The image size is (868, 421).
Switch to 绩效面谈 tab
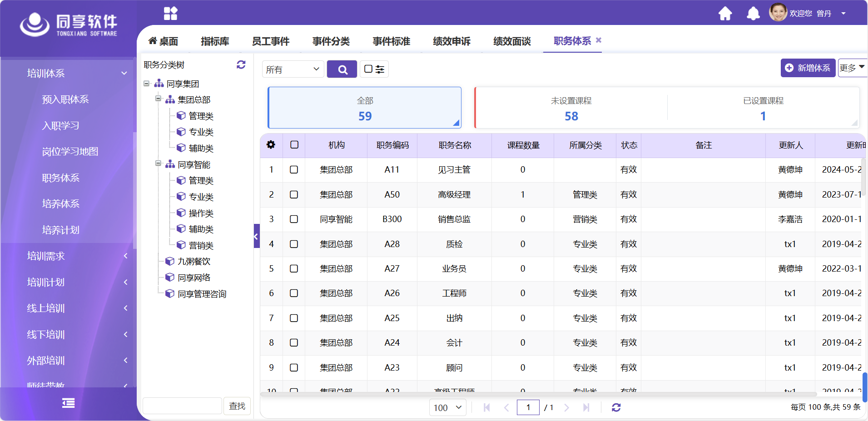(512, 41)
